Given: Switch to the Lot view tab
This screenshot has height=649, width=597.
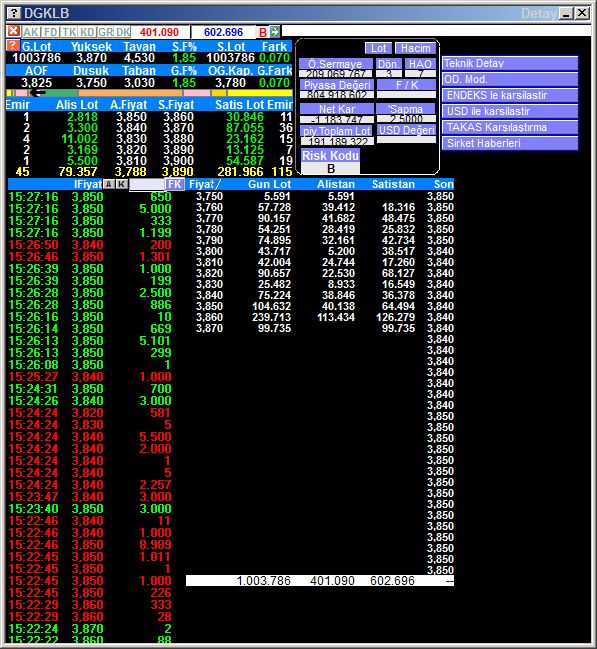Looking at the screenshot, I should click(x=378, y=48).
